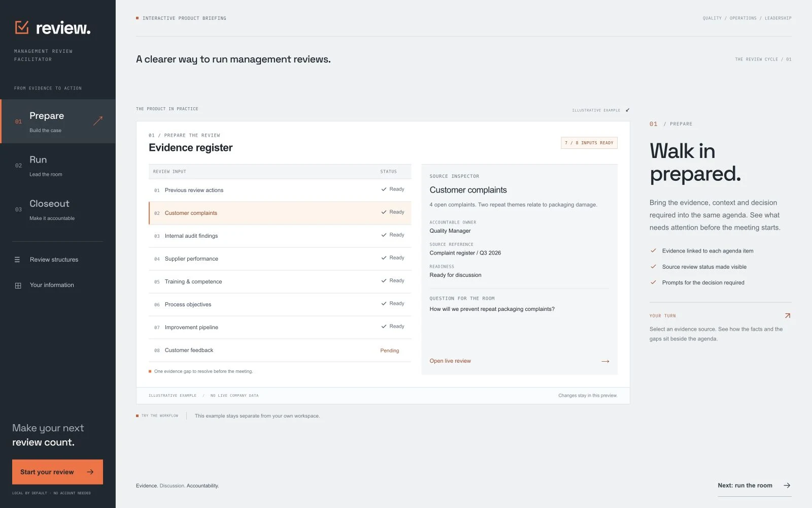
Task: Open Review structures from the sidebar
Action: click(x=58, y=260)
